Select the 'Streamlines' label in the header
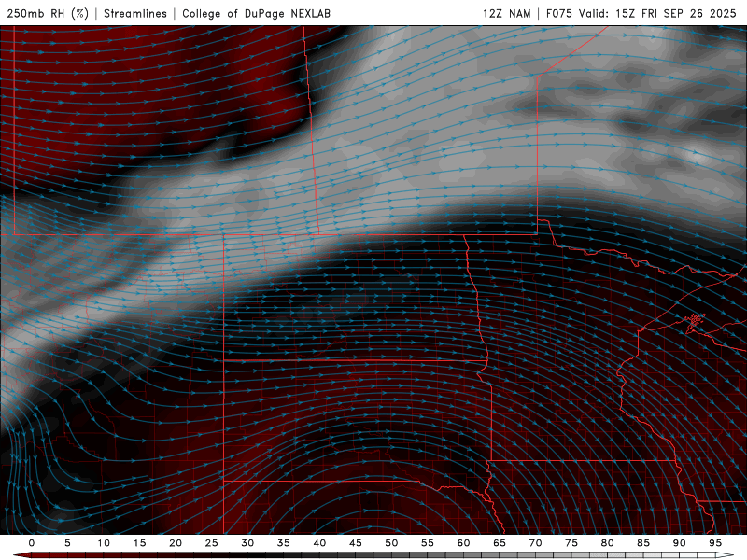The width and height of the screenshot is (747, 560). pyautogui.click(x=135, y=13)
